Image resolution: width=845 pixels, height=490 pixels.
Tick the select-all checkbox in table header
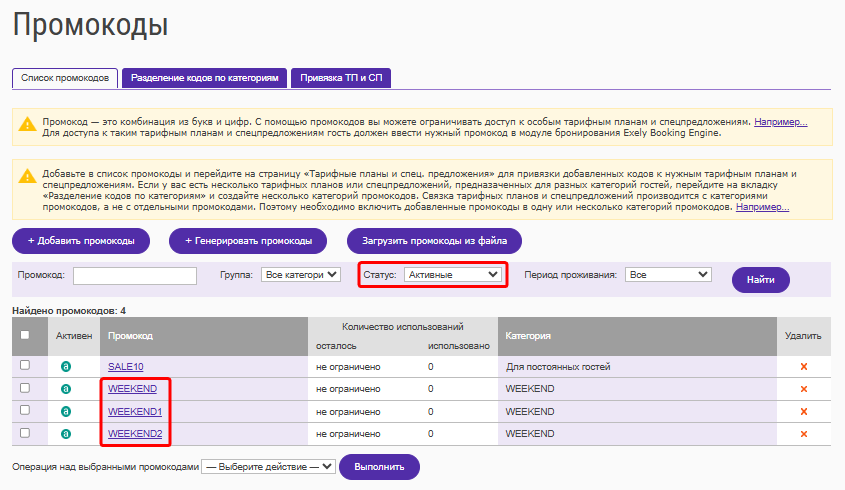click(x=25, y=335)
